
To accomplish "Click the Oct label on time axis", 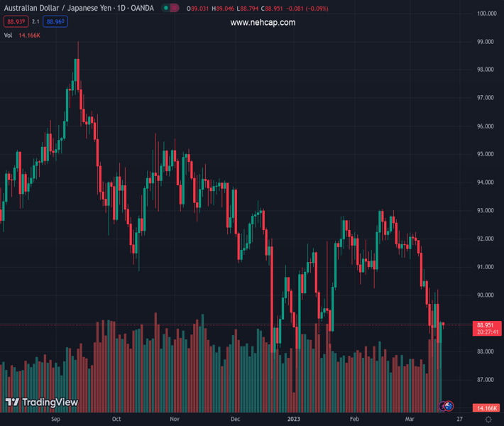I will coord(116,419).
